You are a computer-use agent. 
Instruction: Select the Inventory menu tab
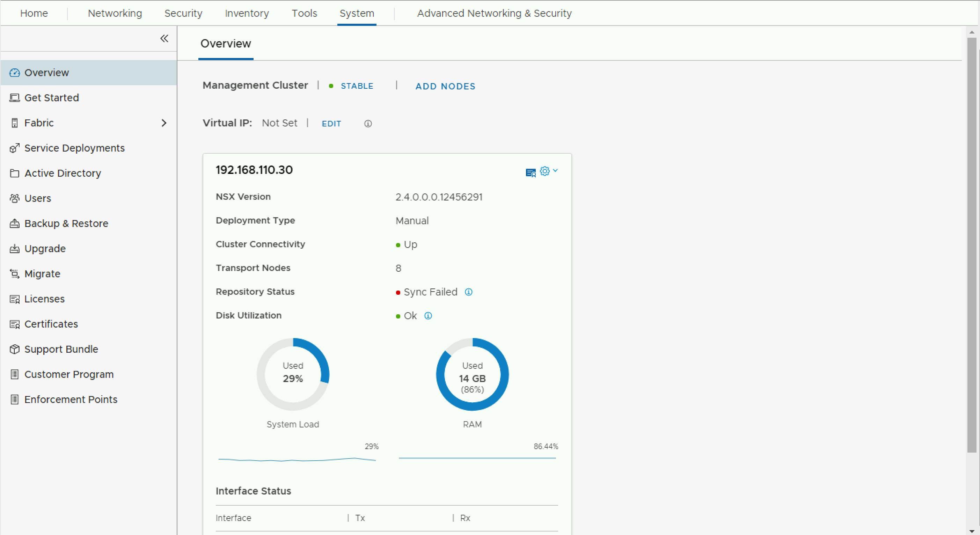(x=247, y=13)
